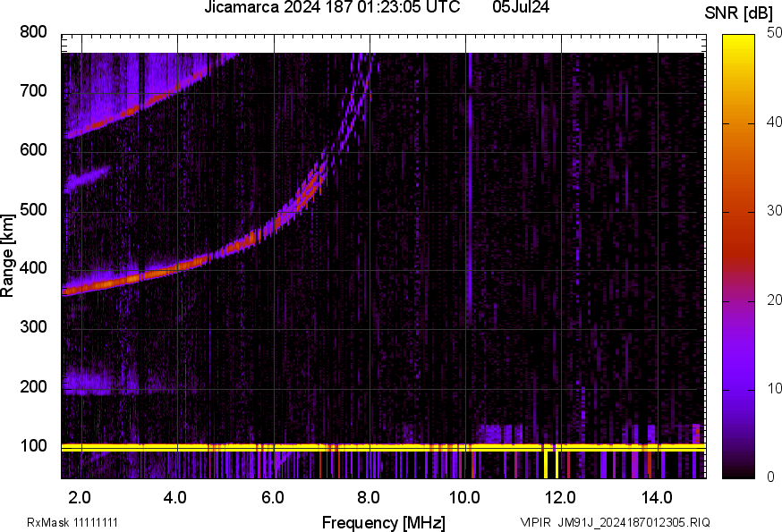Click the date label '05Jul24'
Image resolution: width=782 pixels, height=532 pixels.
(521, 7)
